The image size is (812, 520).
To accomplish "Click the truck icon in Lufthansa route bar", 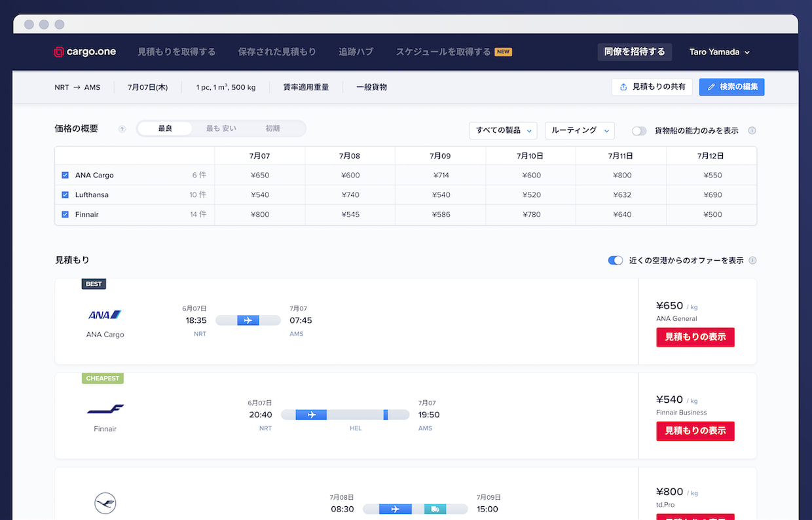I will tap(435, 509).
